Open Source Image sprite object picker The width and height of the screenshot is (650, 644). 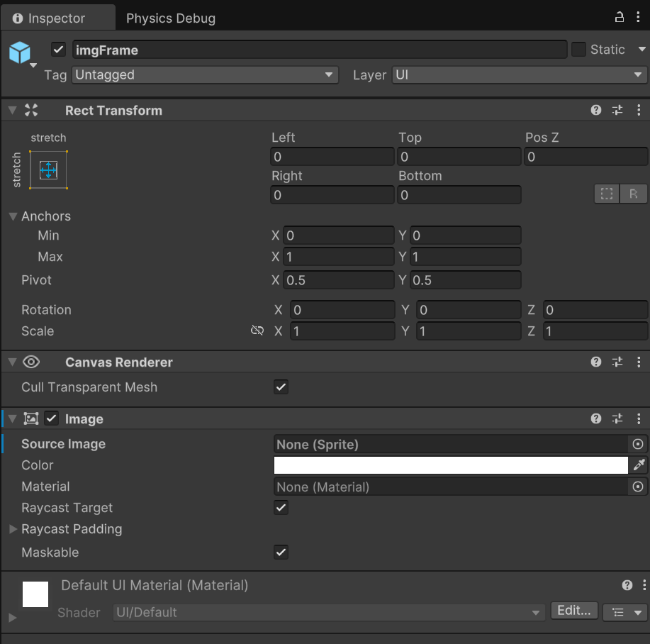point(638,444)
